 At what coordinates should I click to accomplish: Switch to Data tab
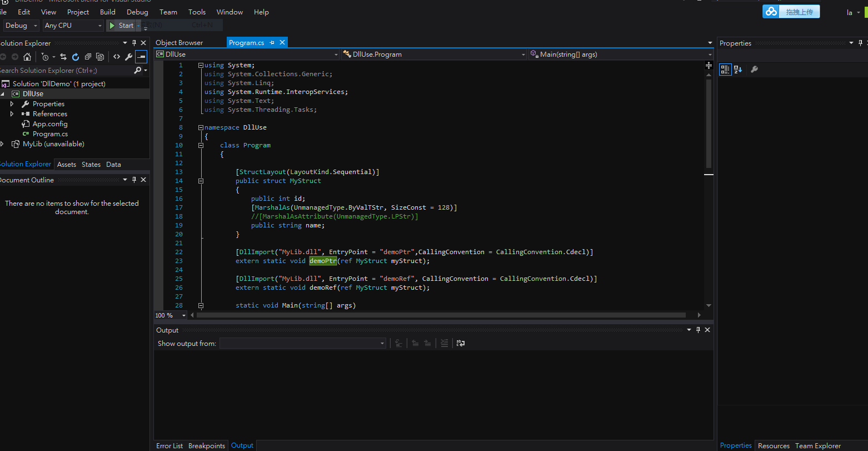[113, 165]
